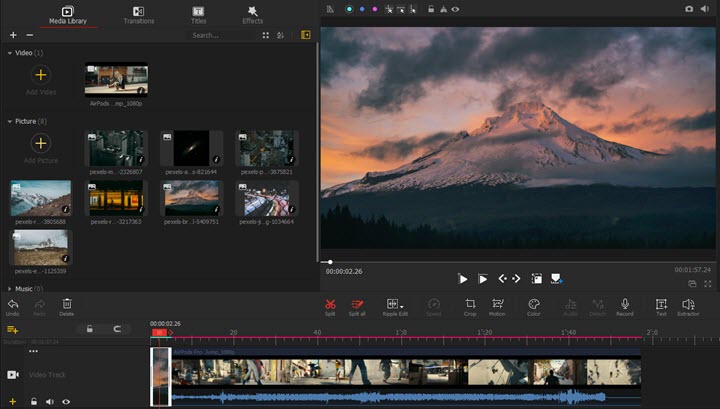
Task: Mute the Video Track speaker icon
Action: coord(50,401)
